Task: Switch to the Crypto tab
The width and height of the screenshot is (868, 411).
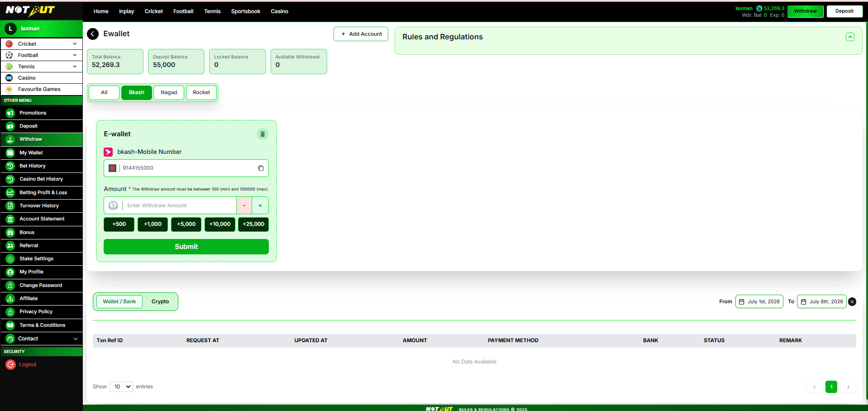Action: pyautogui.click(x=160, y=301)
